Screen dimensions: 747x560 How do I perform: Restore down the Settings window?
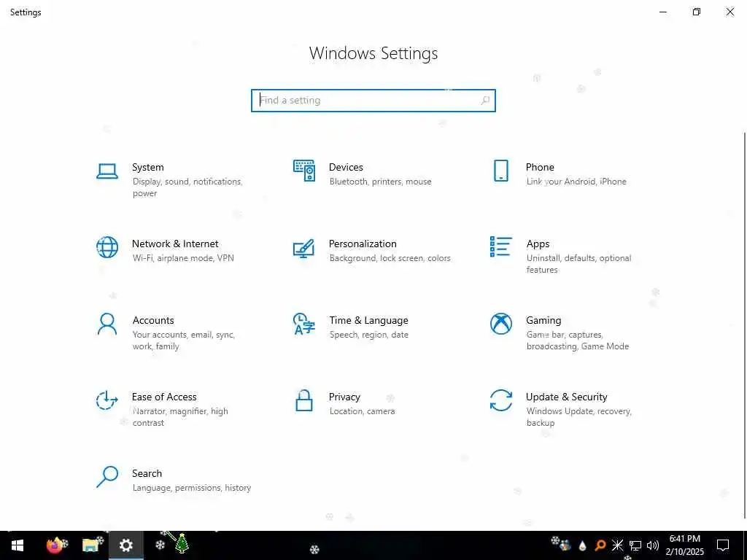[697, 12]
